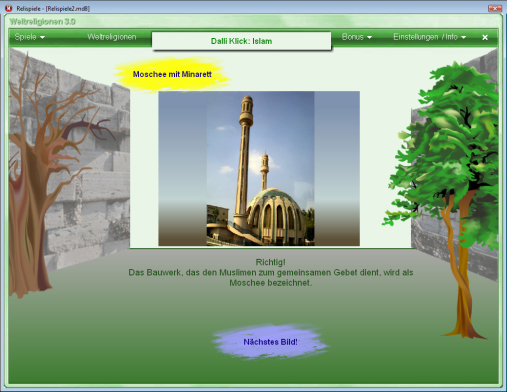Click the Spiele dropdown arrow
This screenshot has width=507, height=392.
click(x=42, y=38)
